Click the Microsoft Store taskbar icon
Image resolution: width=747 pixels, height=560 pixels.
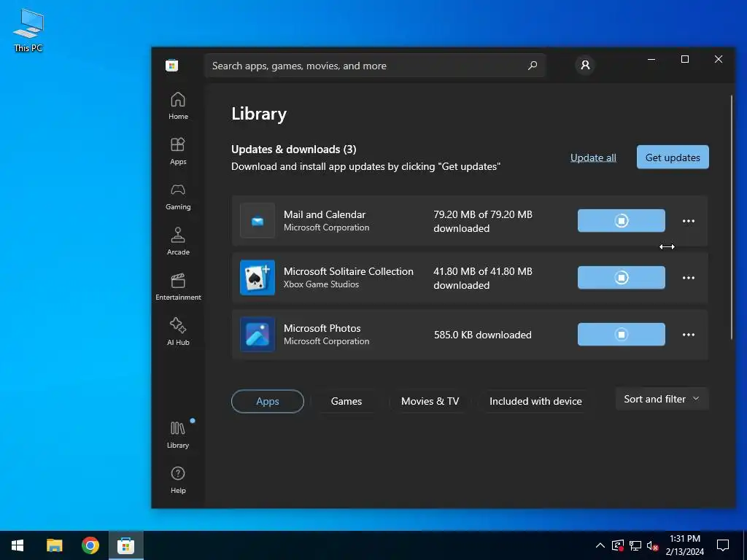coord(125,545)
